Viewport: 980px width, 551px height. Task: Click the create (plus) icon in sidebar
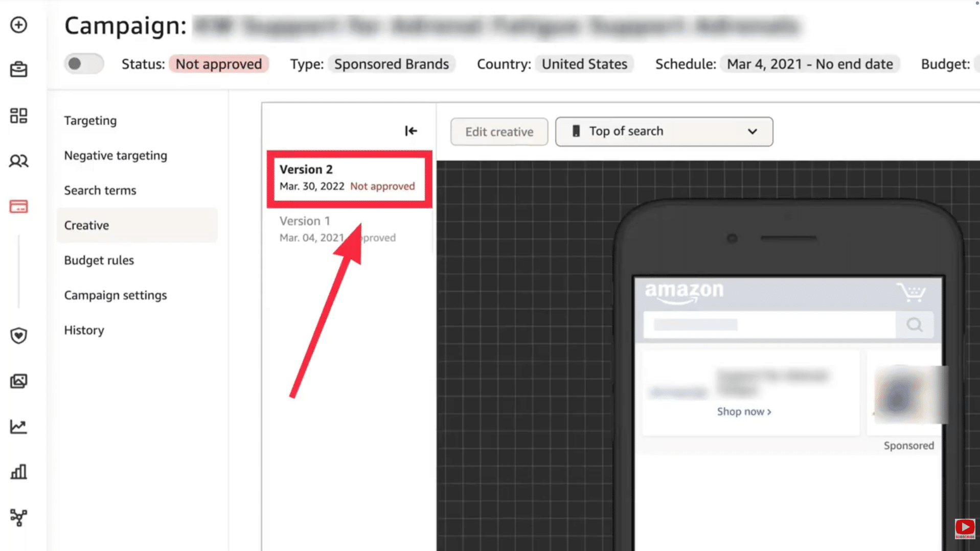[x=18, y=25]
